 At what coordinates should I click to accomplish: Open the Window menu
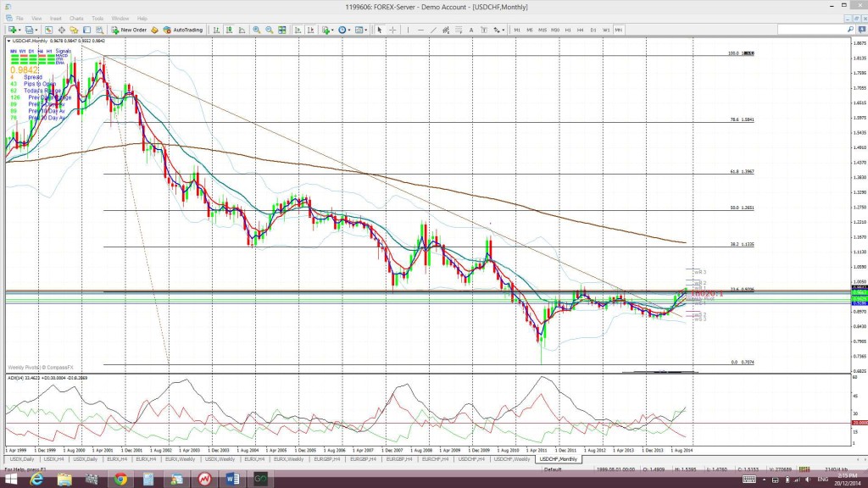point(120,19)
